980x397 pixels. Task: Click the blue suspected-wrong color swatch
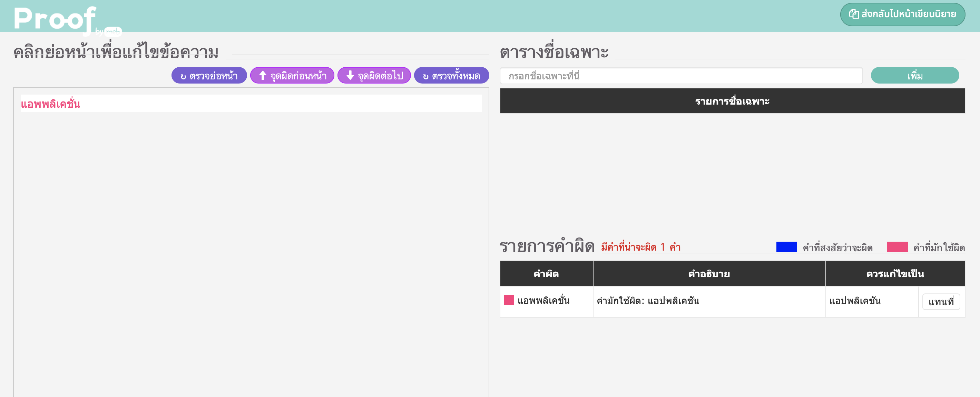[786, 246]
